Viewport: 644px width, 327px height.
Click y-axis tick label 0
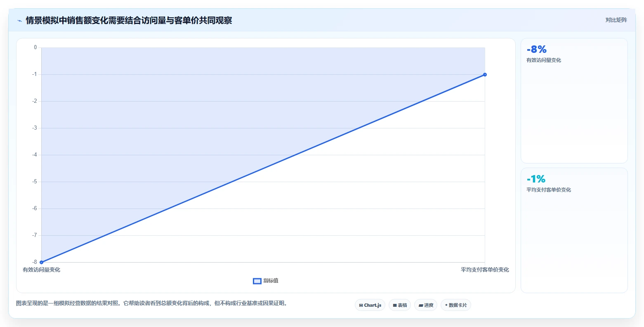click(x=35, y=47)
